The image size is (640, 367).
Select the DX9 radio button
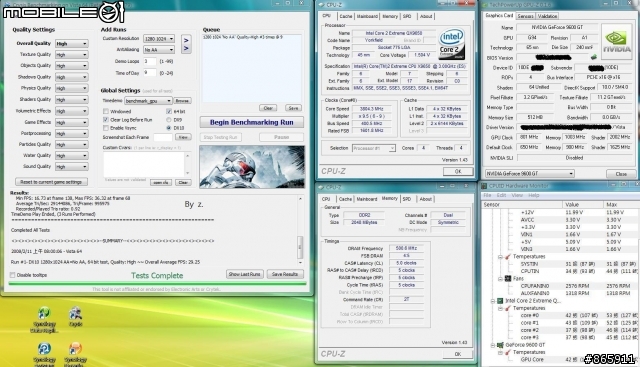169,120
